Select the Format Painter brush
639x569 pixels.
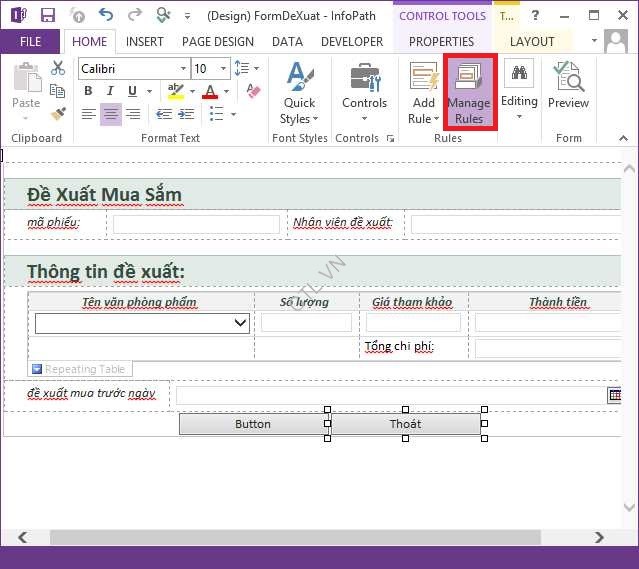pyautogui.click(x=58, y=114)
